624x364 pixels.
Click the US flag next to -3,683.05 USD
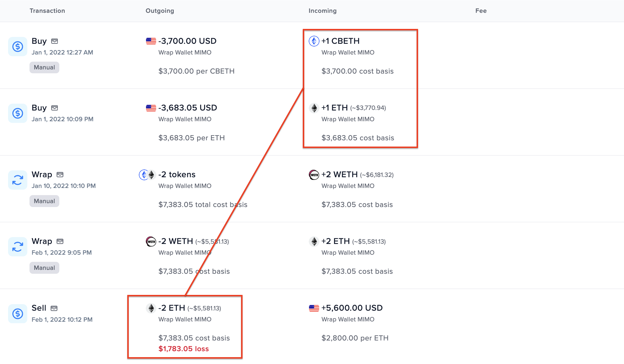(x=151, y=108)
